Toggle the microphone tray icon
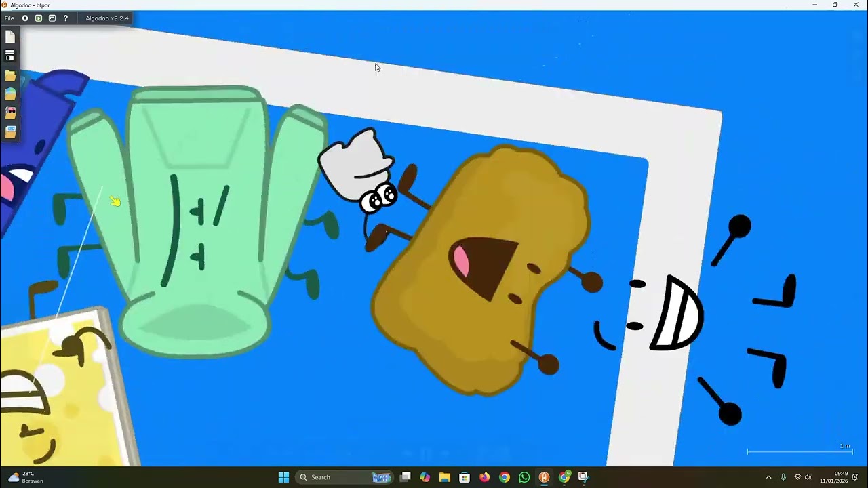 click(783, 477)
